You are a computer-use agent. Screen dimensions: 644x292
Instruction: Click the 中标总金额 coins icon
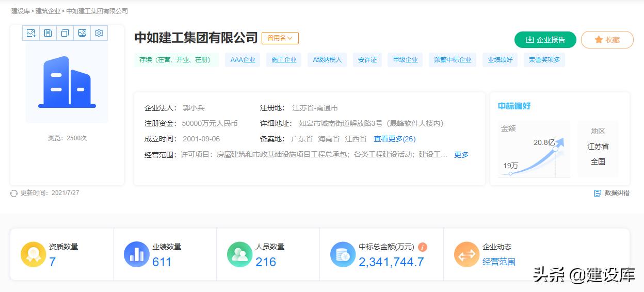pos(343,255)
